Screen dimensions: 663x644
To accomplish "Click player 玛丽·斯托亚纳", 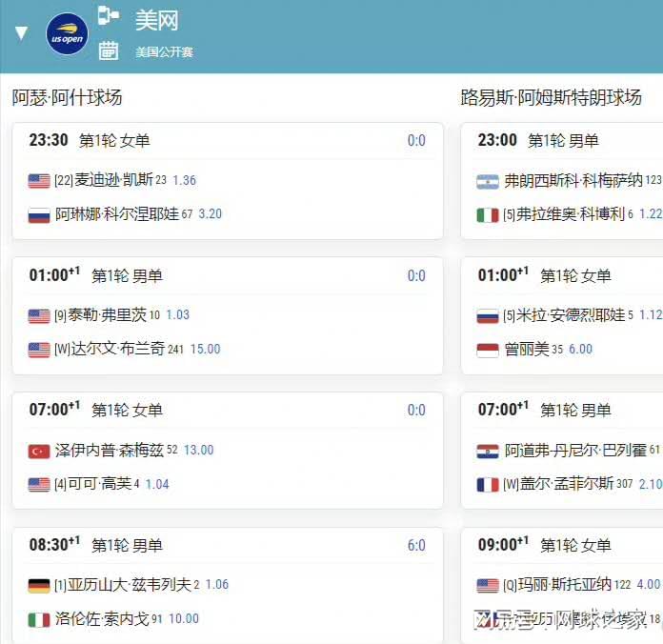I will click(565, 585).
